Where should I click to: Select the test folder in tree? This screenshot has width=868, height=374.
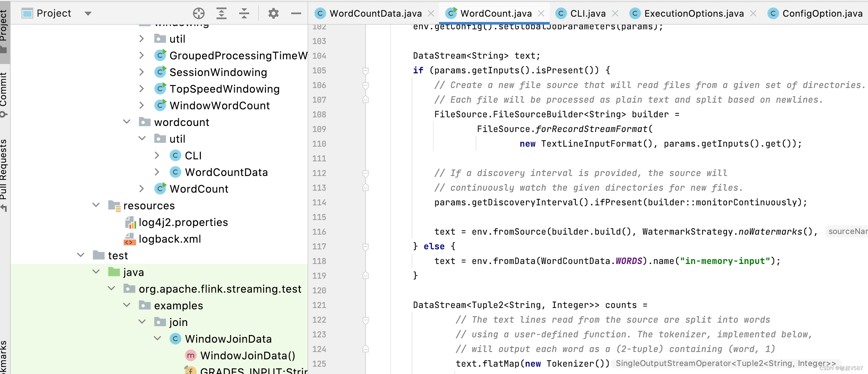pos(110,255)
